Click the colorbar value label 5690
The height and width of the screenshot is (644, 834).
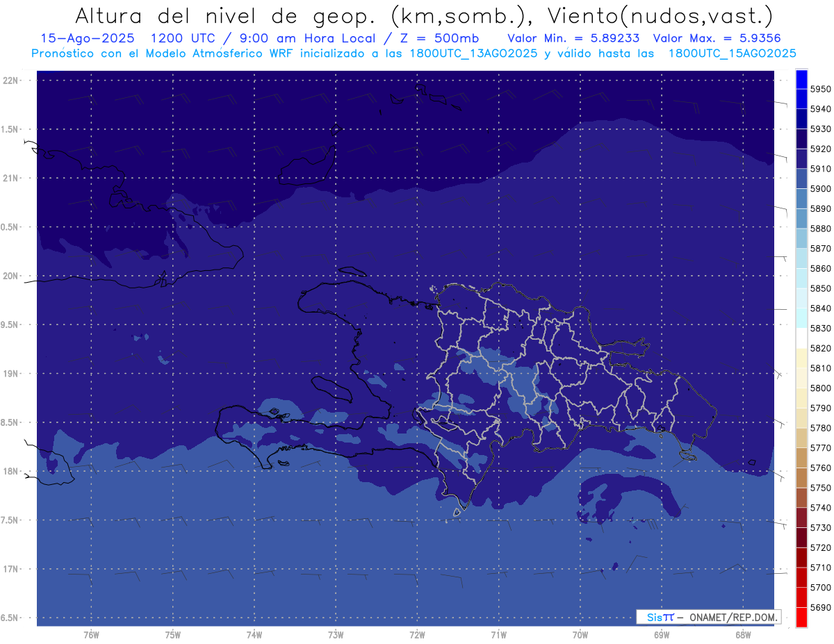coord(820,607)
